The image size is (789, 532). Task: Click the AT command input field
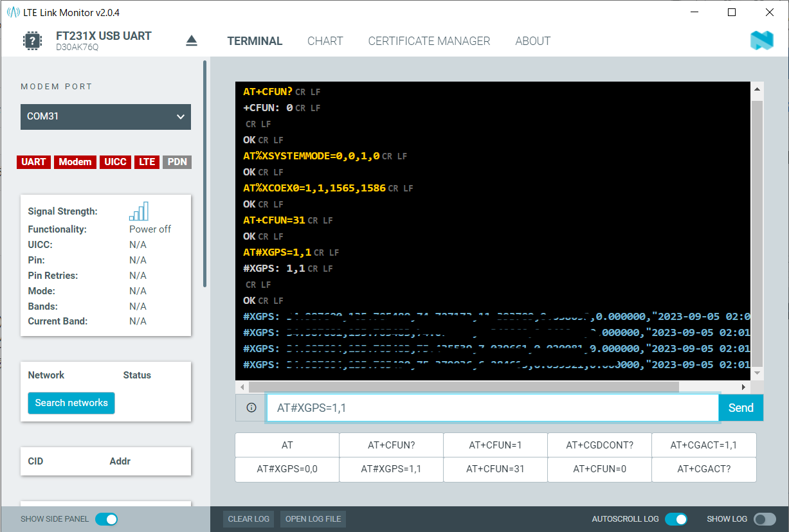(492, 408)
